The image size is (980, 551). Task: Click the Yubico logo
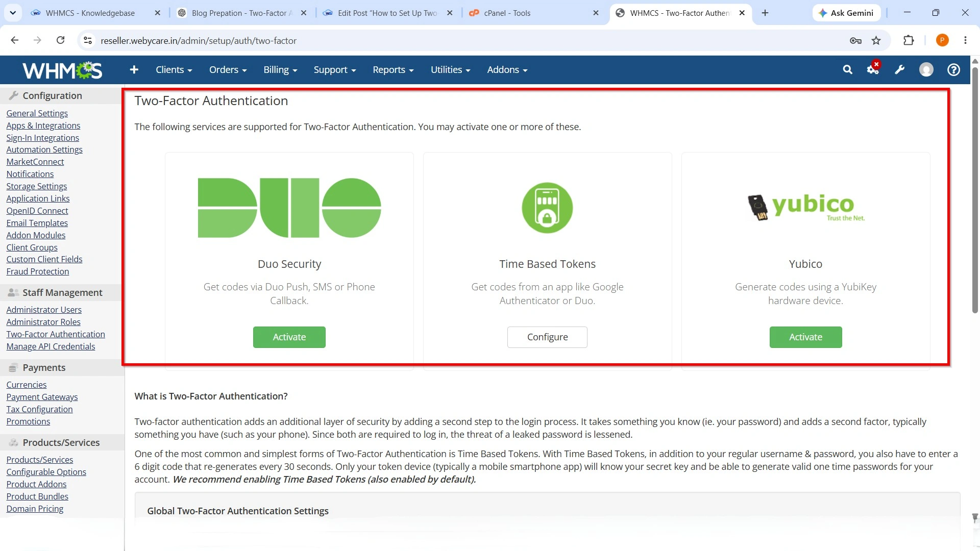(x=805, y=207)
